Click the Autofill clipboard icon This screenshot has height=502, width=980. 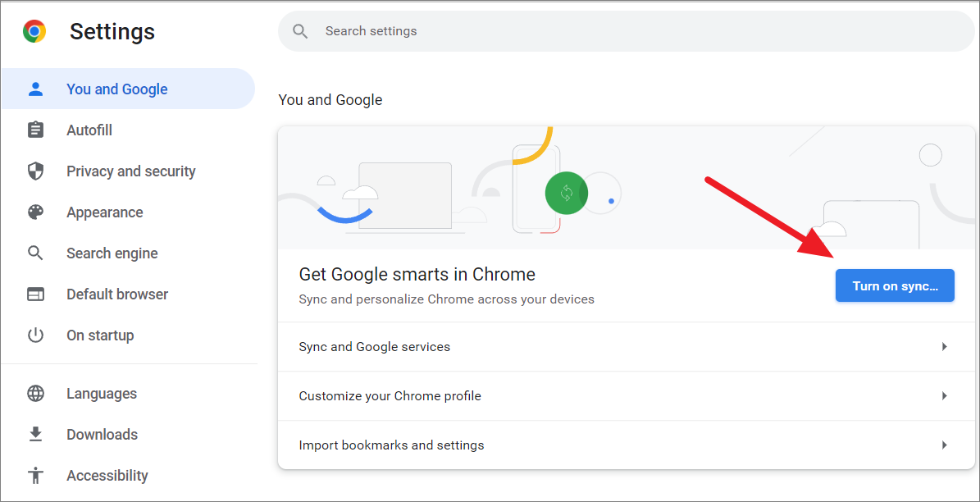pos(35,130)
